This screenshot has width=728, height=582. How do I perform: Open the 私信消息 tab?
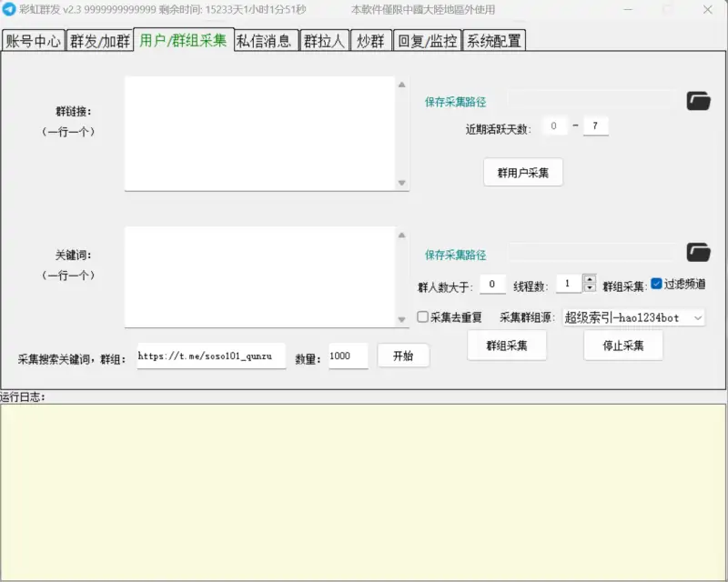click(267, 40)
